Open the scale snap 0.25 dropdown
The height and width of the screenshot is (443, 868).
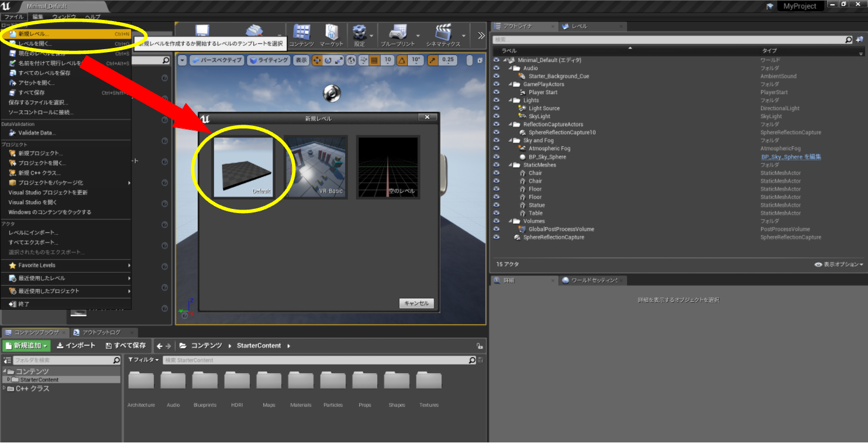448,60
